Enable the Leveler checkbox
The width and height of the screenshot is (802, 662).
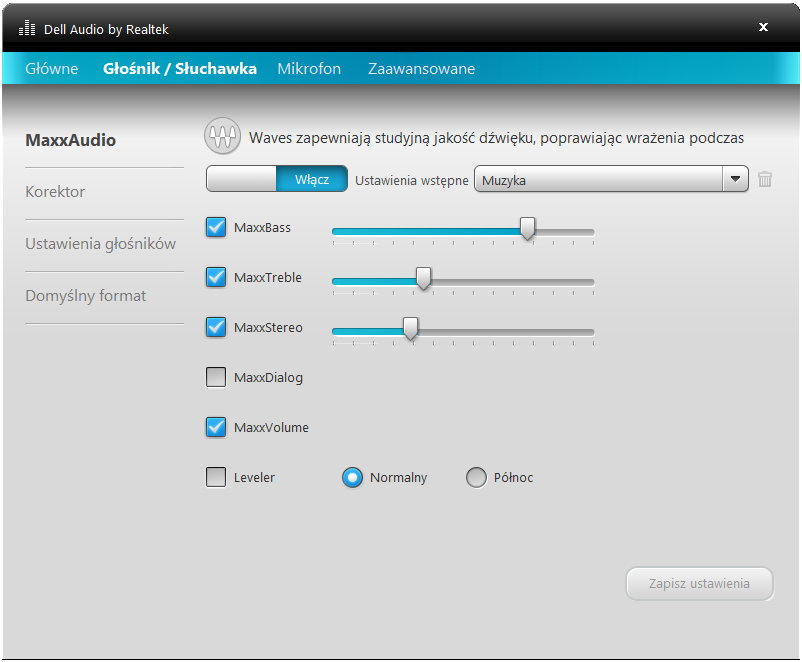(216, 477)
